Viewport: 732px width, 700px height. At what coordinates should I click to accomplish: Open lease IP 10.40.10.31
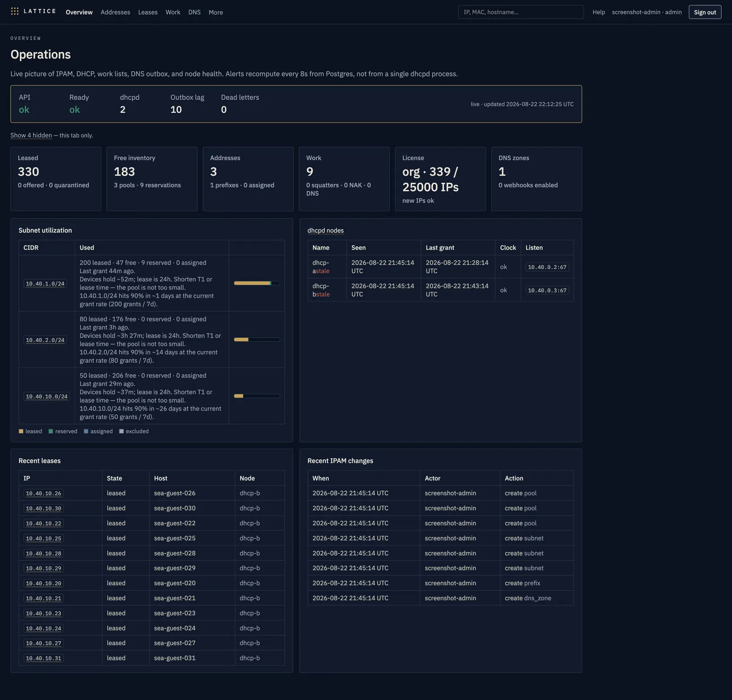[x=44, y=658]
